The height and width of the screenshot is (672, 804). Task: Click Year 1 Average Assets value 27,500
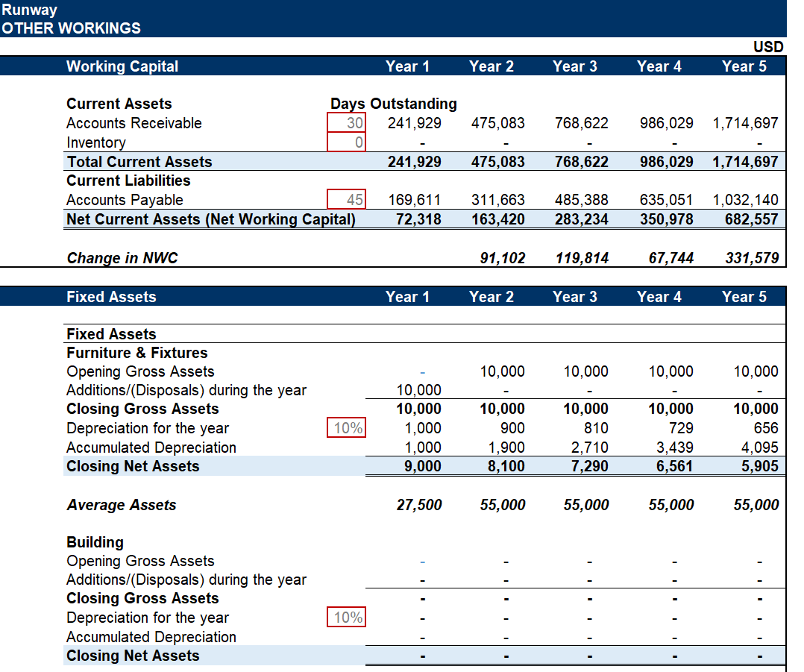[418, 505]
